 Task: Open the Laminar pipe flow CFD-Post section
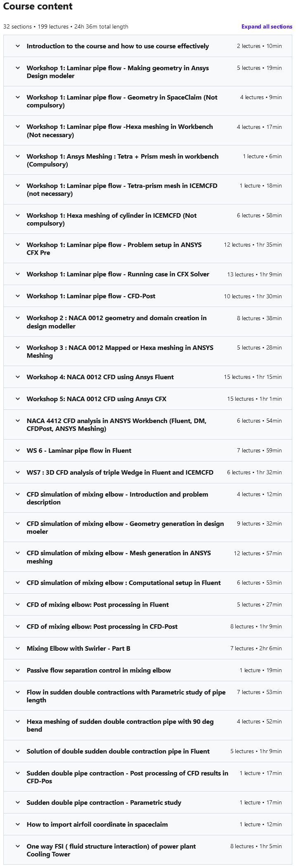18,296
